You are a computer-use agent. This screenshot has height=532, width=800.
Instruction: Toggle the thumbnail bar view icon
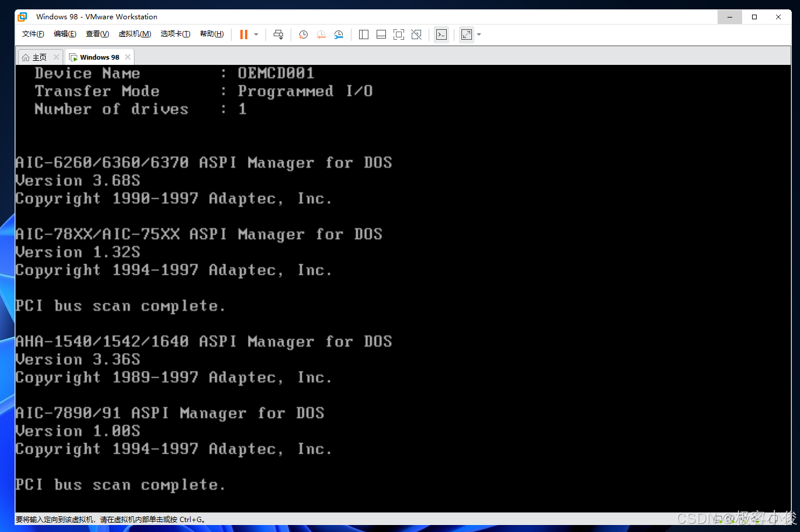click(x=381, y=34)
